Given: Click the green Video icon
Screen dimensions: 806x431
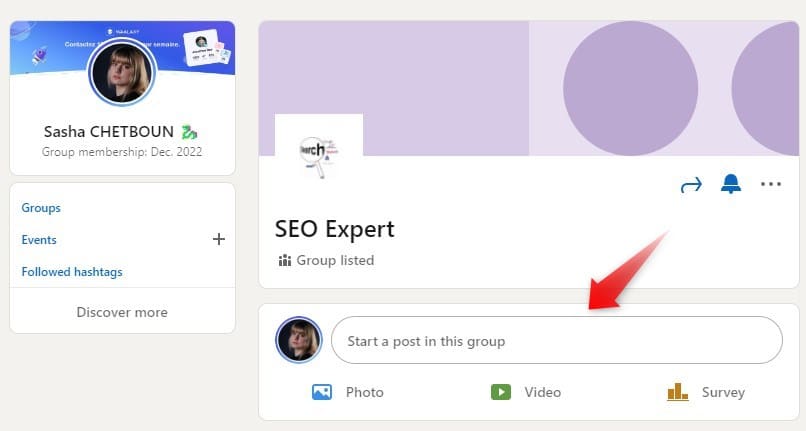Looking at the screenshot, I should (x=501, y=392).
